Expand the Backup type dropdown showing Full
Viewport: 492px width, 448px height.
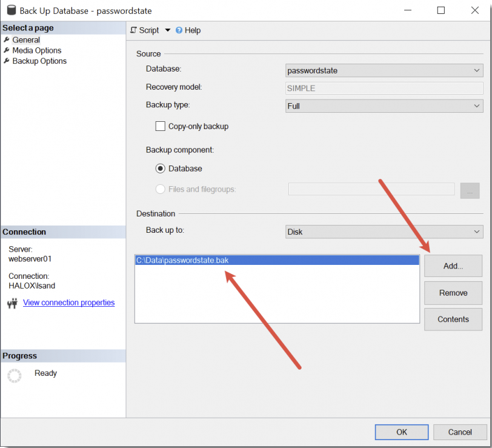(384, 106)
